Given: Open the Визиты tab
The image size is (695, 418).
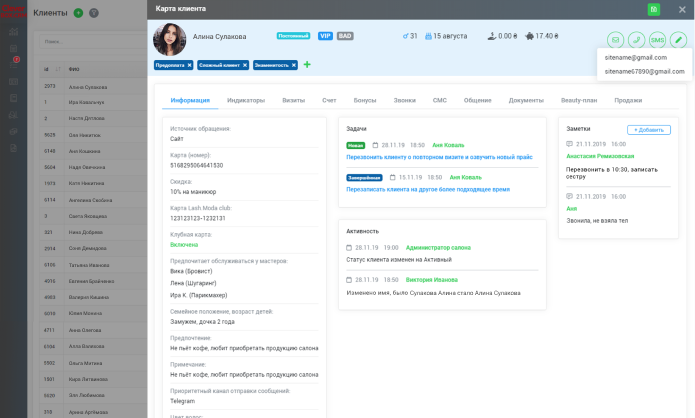Looking at the screenshot, I should (294, 100).
